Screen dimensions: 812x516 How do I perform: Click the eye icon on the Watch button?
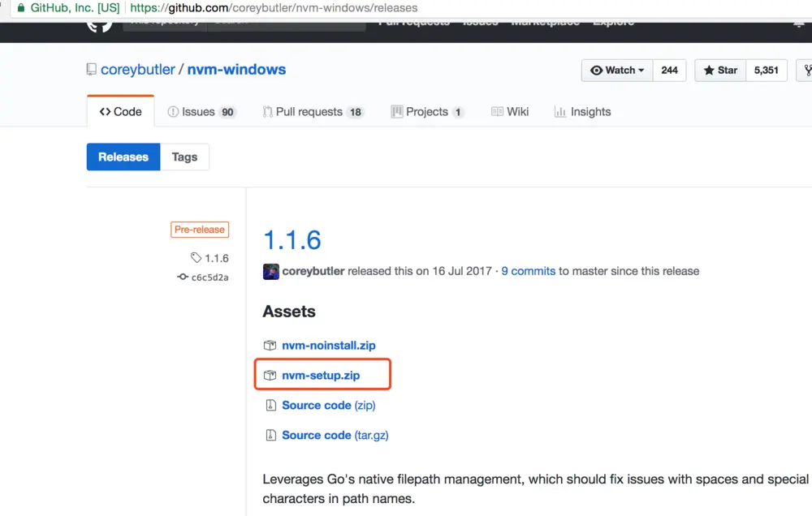(597, 71)
